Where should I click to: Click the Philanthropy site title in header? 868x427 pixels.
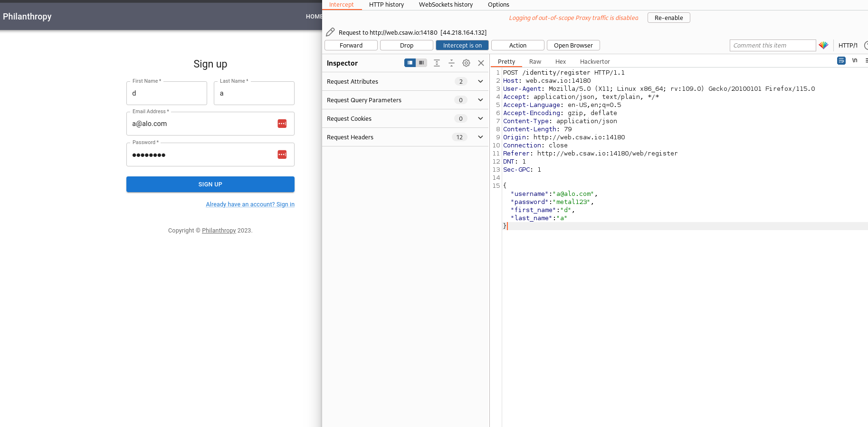(x=27, y=17)
